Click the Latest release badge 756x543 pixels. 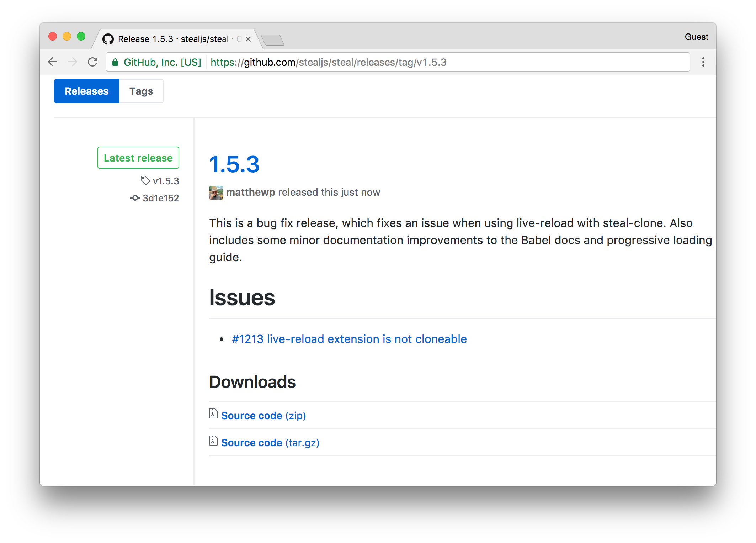(138, 158)
